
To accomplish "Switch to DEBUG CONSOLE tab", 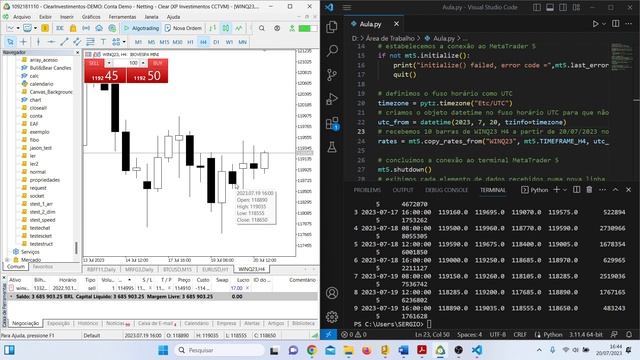I will 447,190.
